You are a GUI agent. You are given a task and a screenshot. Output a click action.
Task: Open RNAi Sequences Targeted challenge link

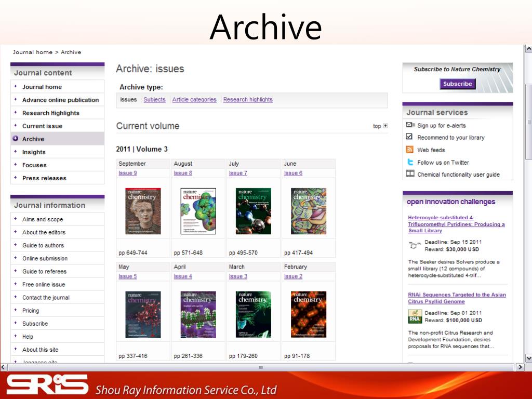click(x=457, y=298)
